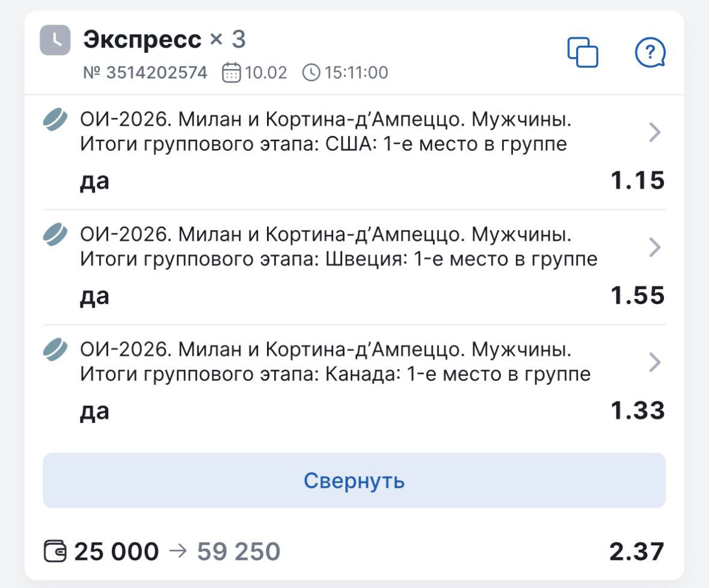The width and height of the screenshot is (709, 588).
Task: Open the help question mark icon
Action: [x=650, y=52]
